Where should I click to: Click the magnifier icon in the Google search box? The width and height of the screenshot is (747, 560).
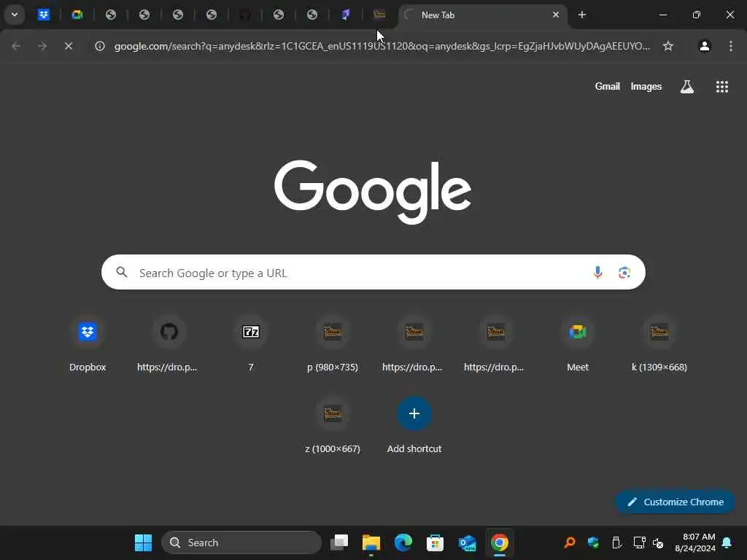point(122,273)
